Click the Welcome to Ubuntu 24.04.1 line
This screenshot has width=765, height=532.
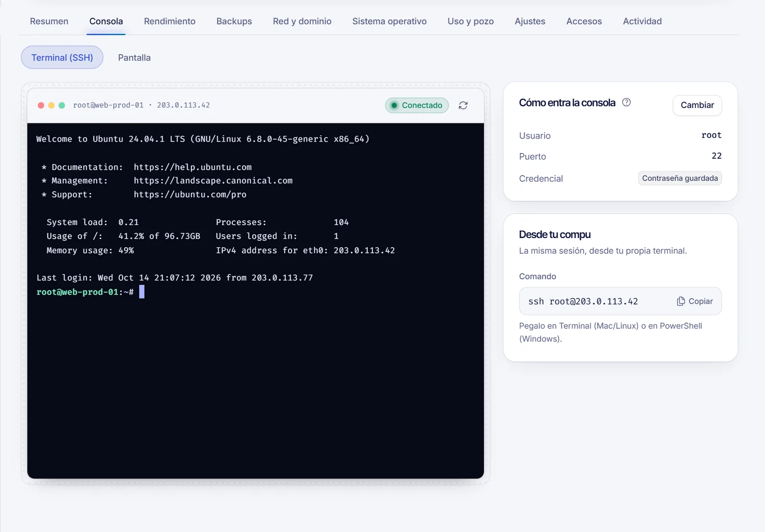(x=203, y=139)
